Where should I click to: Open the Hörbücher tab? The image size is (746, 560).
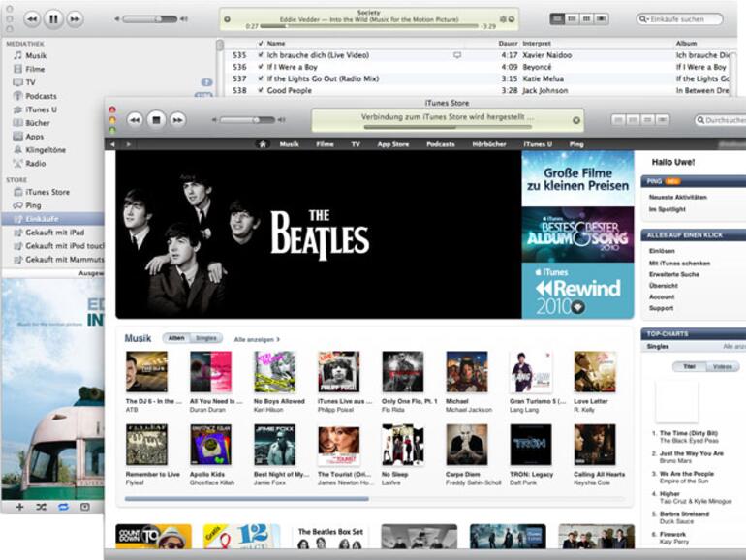tap(489, 144)
